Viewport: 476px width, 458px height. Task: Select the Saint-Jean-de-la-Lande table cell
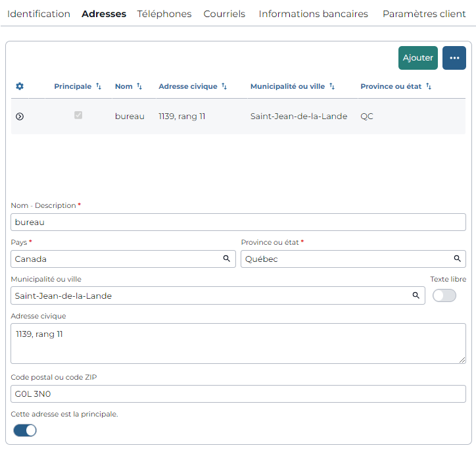click(x=298, y=116)
